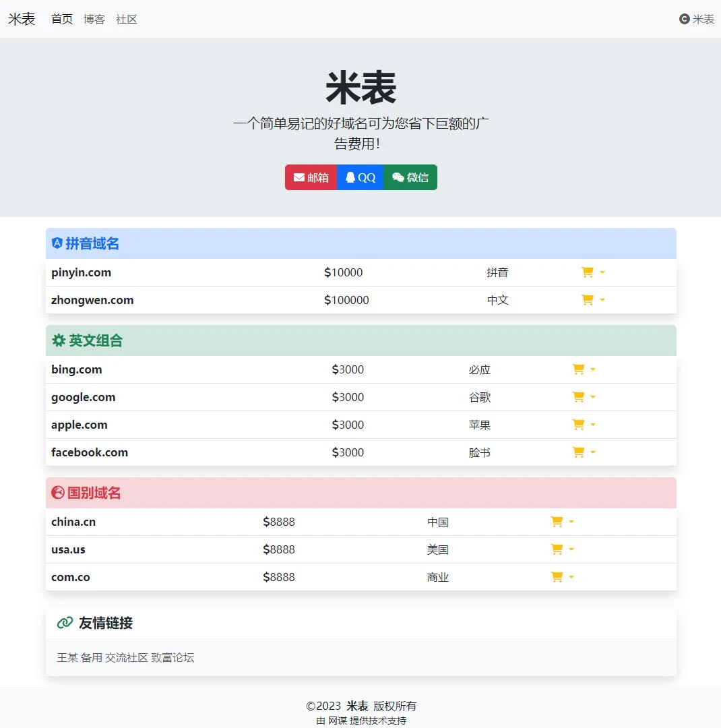721x728 pixels.
Task: Expand the dropdown arrow for google.com
Action: [x=593, y=398]
